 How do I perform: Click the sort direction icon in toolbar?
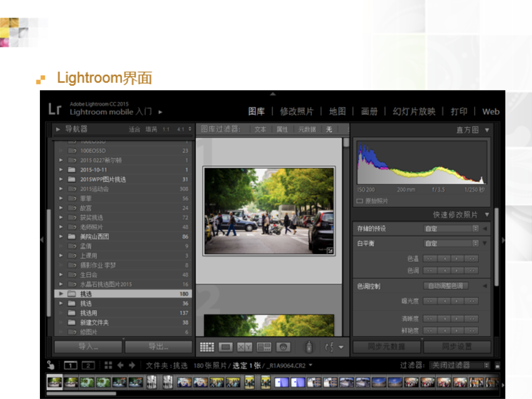[329, 347]
